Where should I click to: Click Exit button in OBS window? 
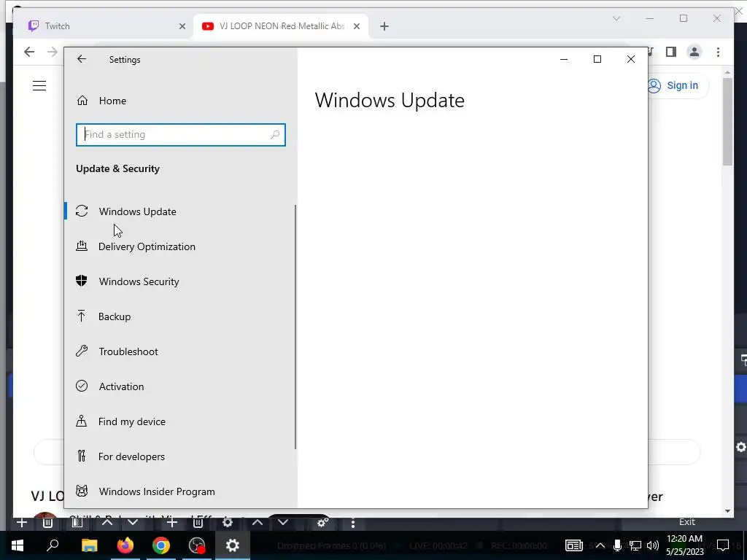(687, 522)
